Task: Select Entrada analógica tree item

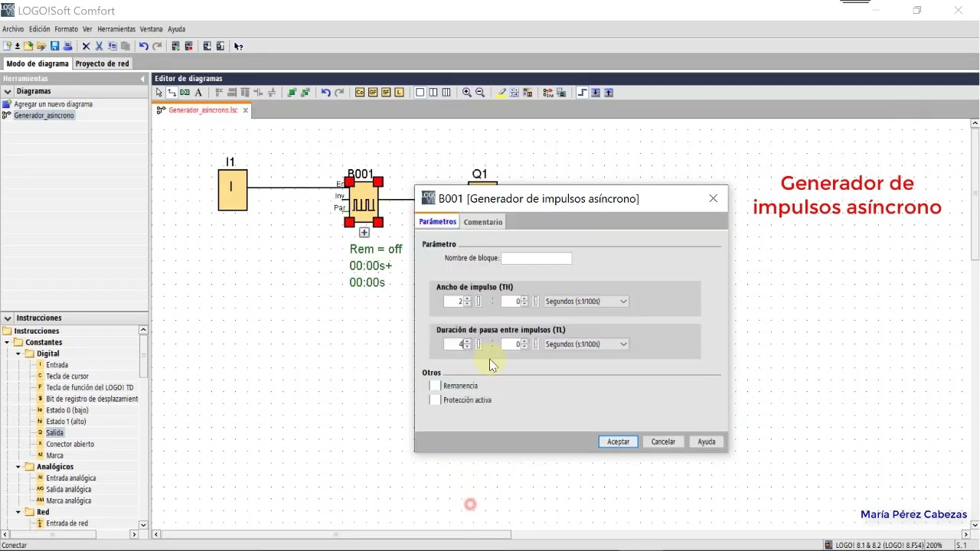Action: 70,478
